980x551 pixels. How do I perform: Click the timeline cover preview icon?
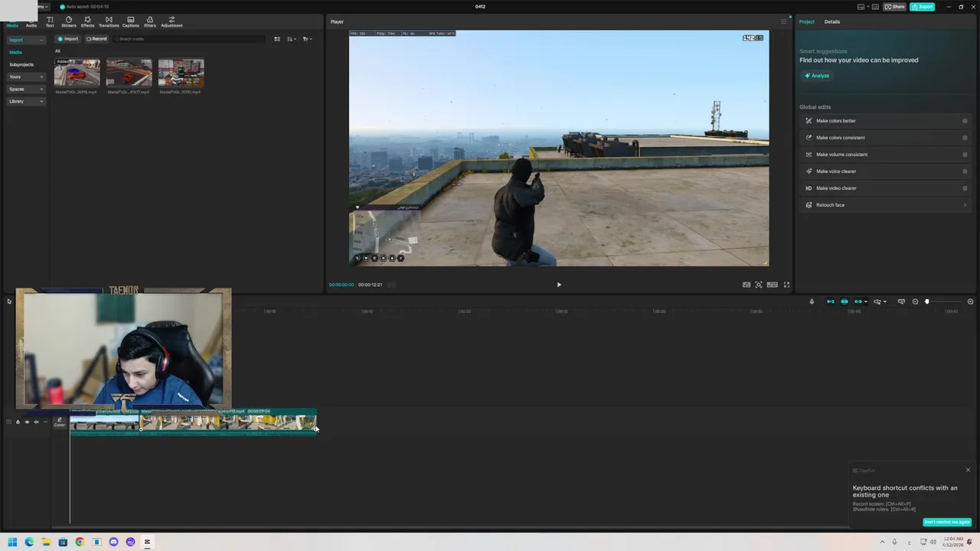(x=901, y=302)
